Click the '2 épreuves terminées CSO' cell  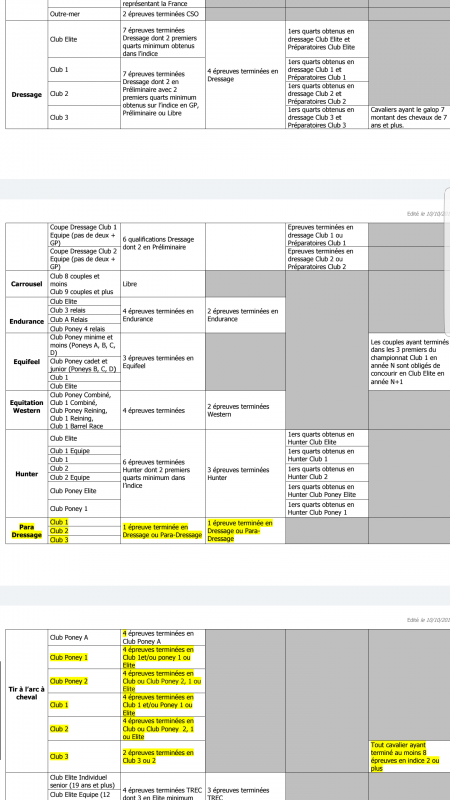coord(163,14)
